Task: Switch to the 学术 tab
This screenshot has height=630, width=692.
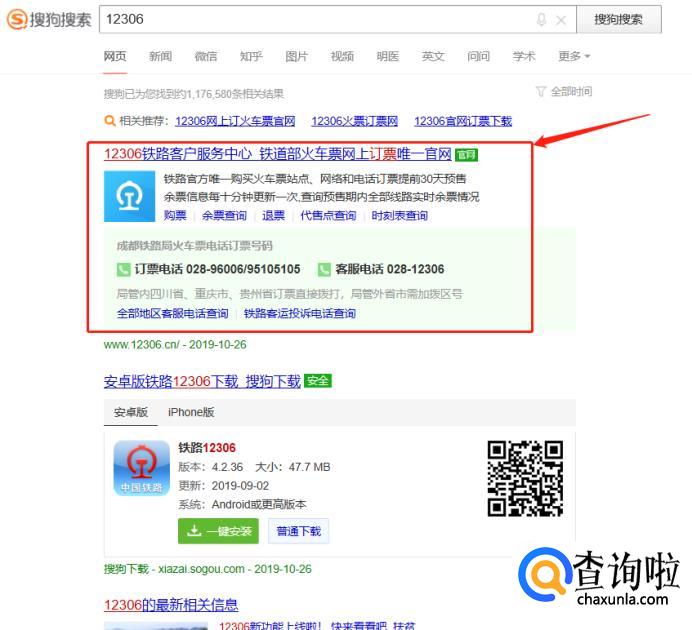Action: pyautogui.click(x=524, y=56)
